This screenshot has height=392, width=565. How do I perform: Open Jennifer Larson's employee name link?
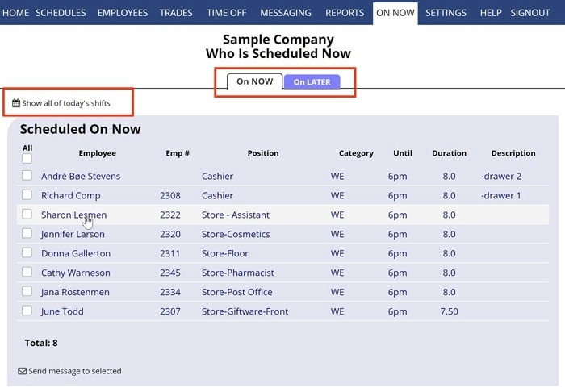point(73,234)
